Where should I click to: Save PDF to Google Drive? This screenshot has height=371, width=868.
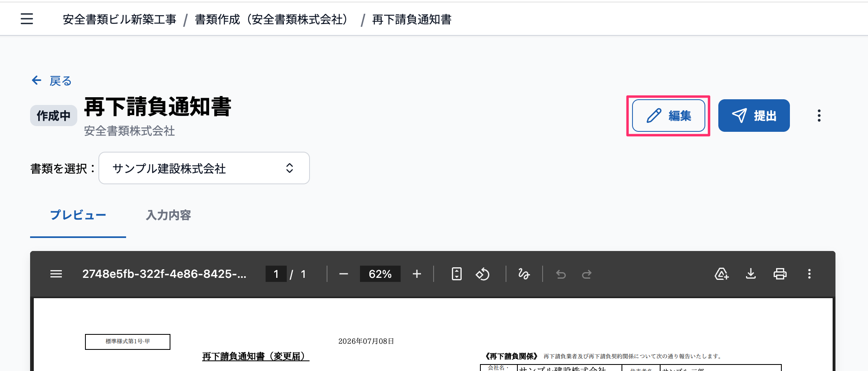tap(722, 274)
